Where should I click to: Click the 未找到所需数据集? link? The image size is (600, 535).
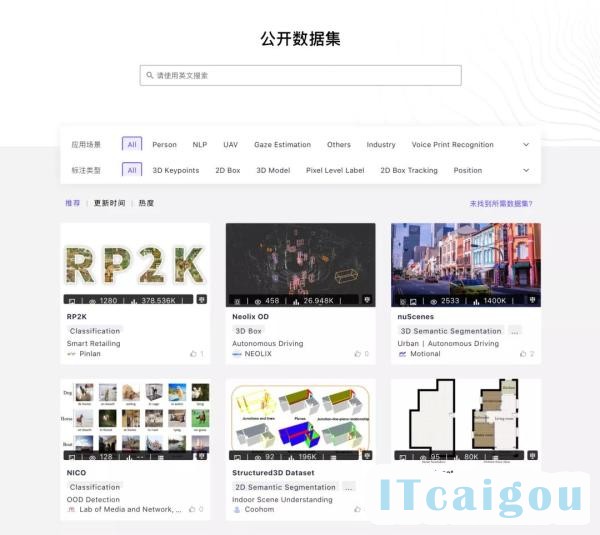point(501,203)
